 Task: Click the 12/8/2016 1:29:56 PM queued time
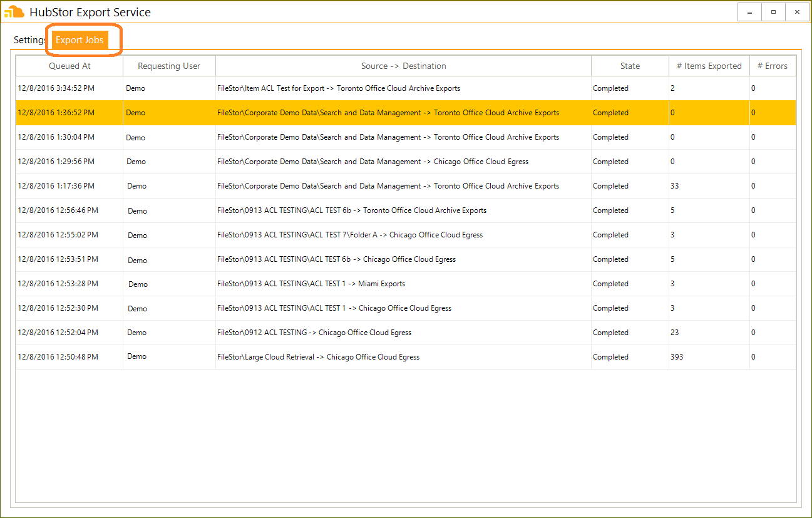[56, 162]
